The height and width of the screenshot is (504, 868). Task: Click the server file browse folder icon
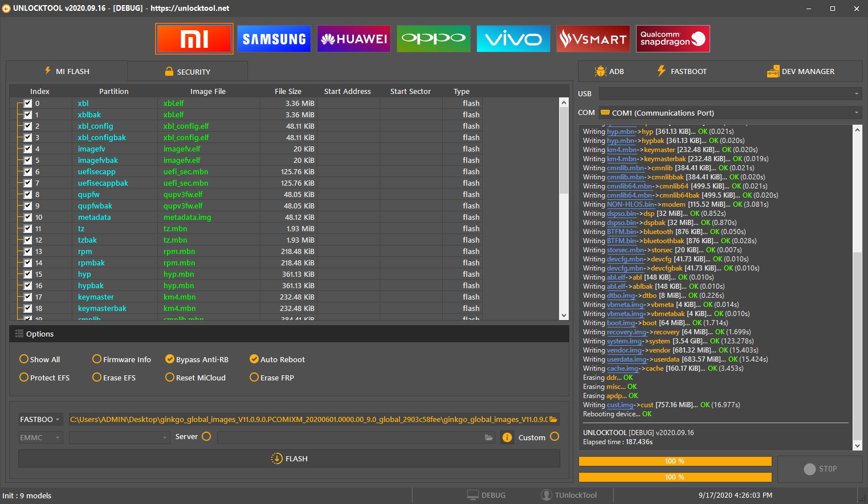coord(489,437)
